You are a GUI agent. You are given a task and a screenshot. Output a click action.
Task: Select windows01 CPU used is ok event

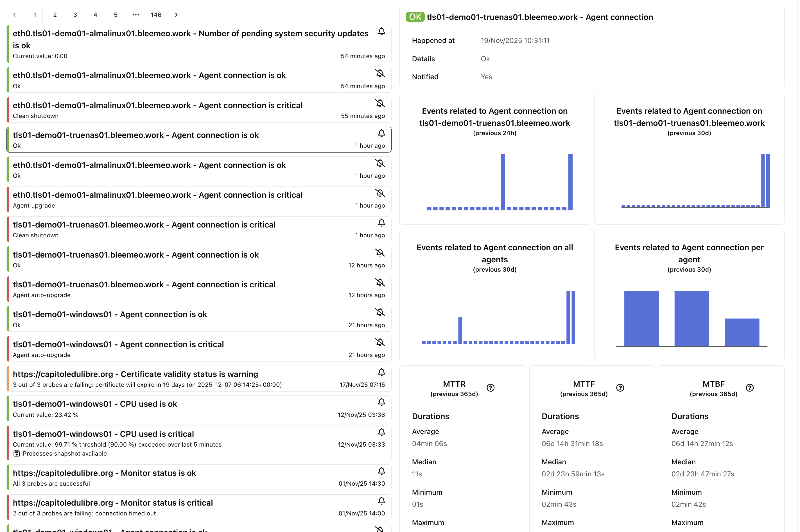coord(95,404)
